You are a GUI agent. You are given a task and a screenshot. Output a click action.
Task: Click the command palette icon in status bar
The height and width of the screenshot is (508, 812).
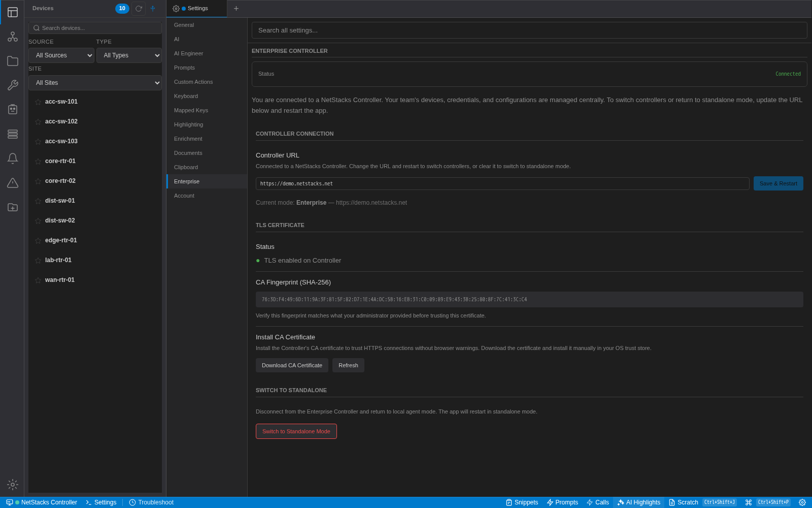pyautogui.click(x=749, y=502)
